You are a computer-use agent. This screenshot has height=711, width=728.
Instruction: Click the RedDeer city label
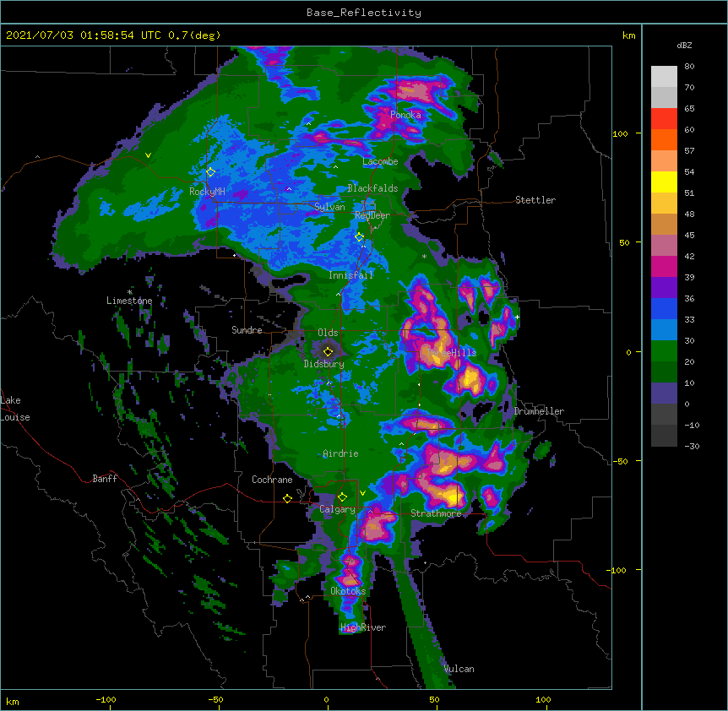click(372, 215)
